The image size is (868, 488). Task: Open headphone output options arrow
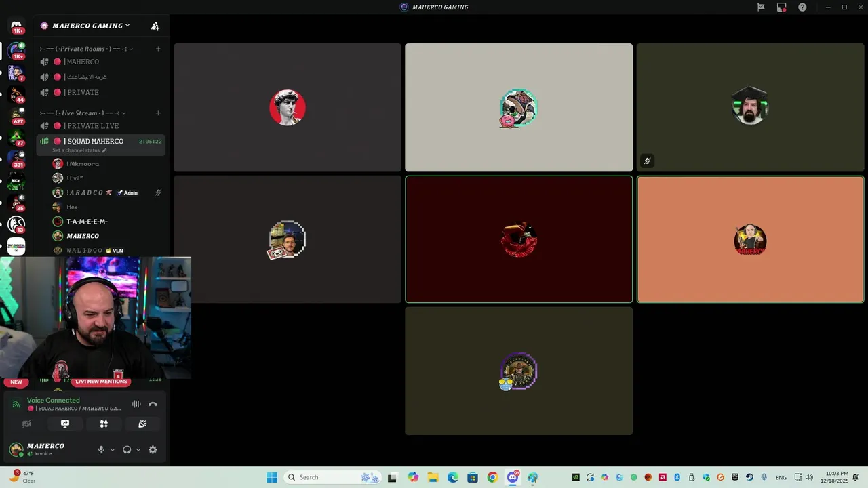[138, 449]
